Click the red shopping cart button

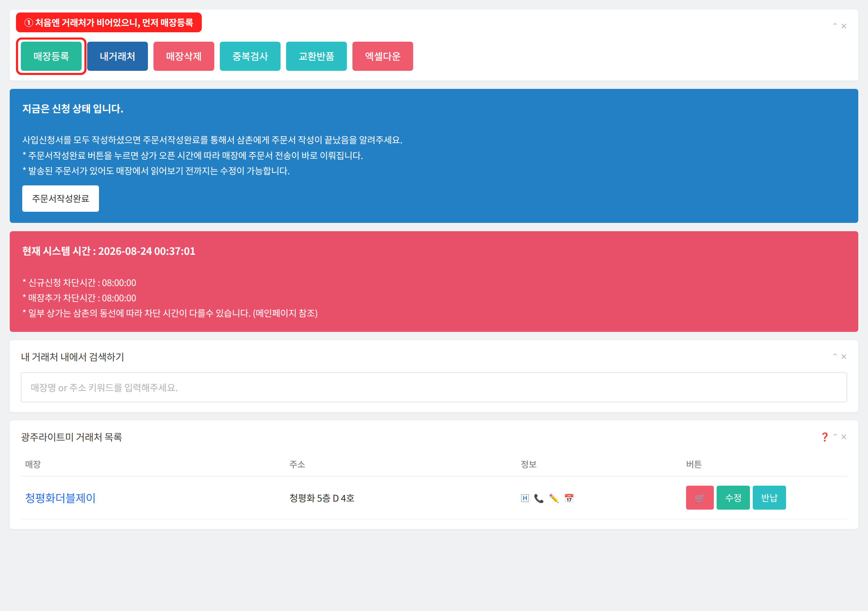click(700, 497)
